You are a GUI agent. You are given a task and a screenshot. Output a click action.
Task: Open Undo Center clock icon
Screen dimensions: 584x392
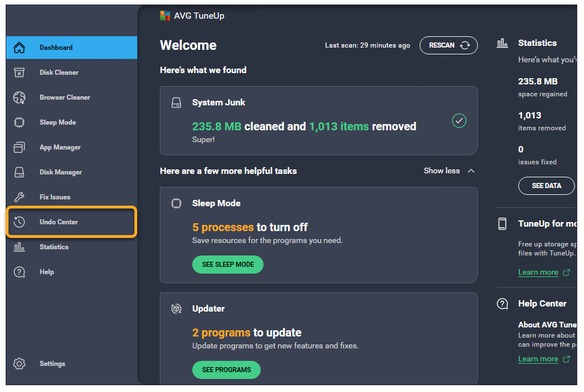19,222
